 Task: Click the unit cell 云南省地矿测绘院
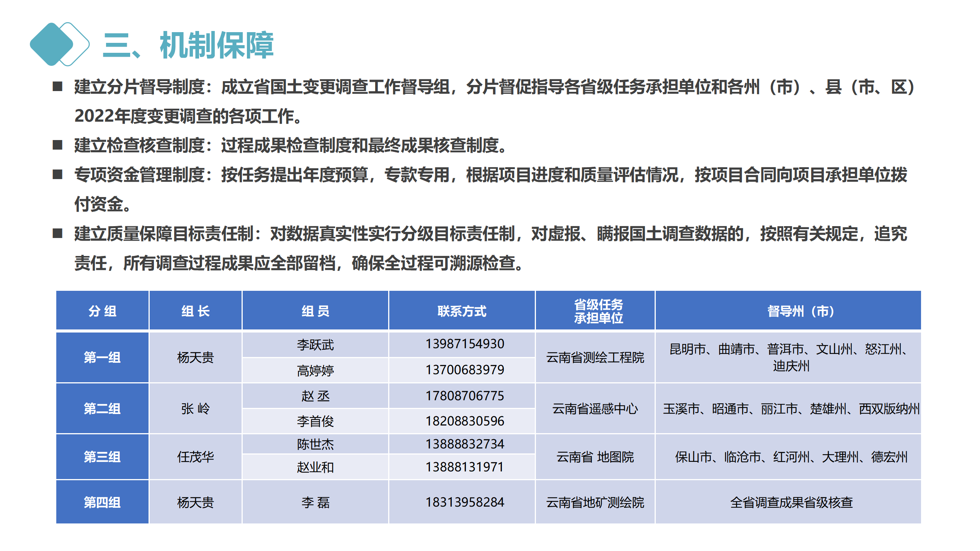[595, 502]
